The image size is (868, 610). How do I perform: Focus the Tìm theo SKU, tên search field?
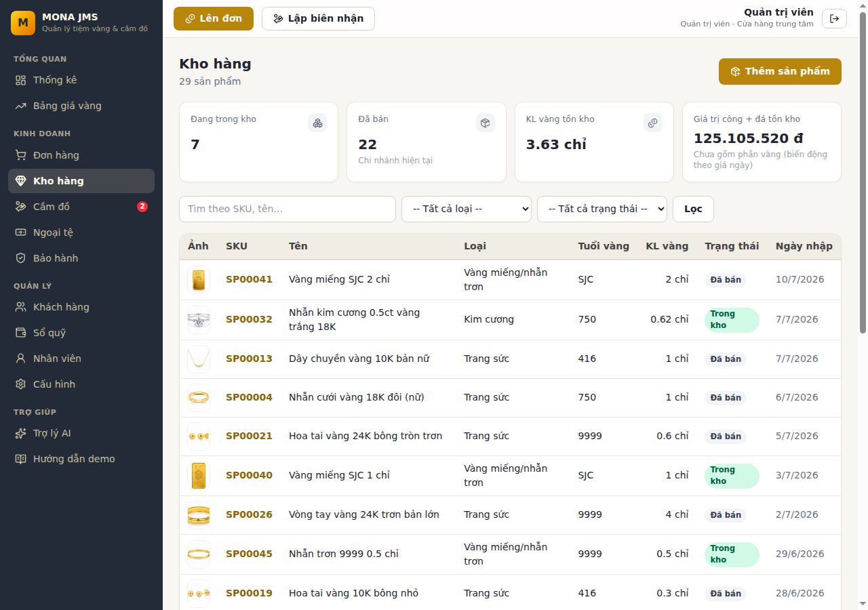pyautogui.click(x=288, y=209)
